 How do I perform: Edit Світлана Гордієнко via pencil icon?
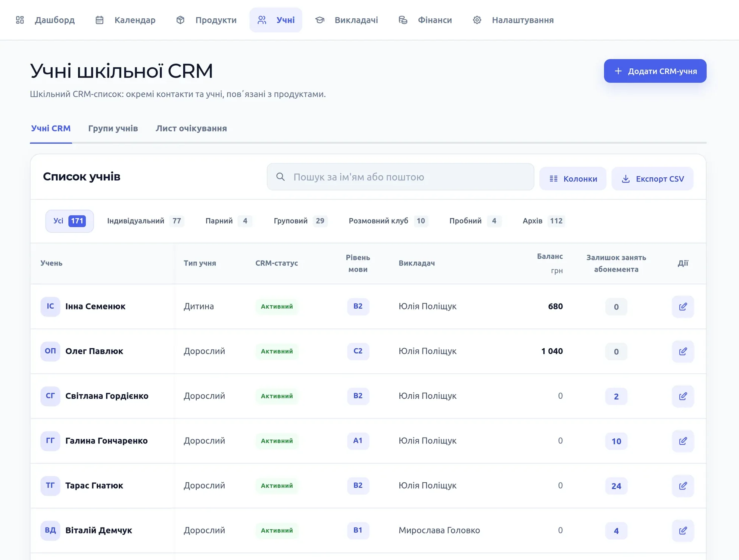[683, 396]
